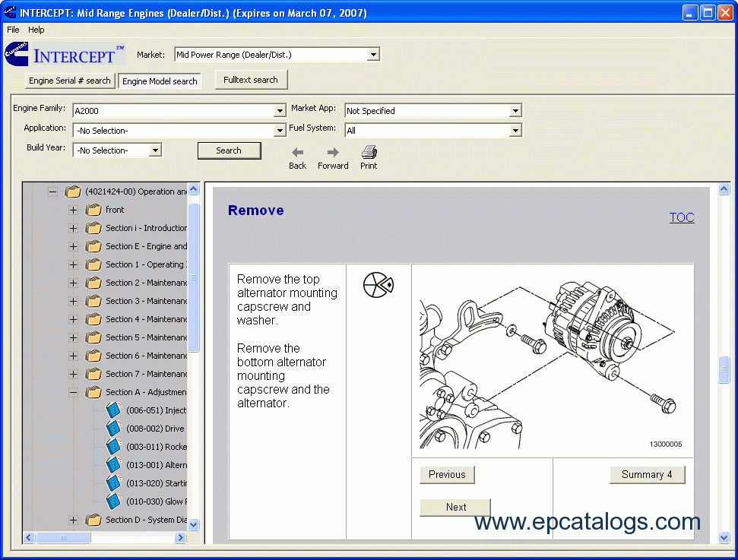
Task: Click the Print printer icon
Action: 369,152
